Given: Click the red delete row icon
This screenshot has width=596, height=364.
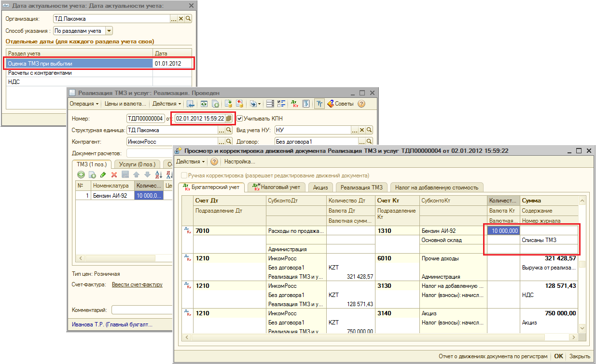Looking at the screenshot, I should [x=114, y=175].
